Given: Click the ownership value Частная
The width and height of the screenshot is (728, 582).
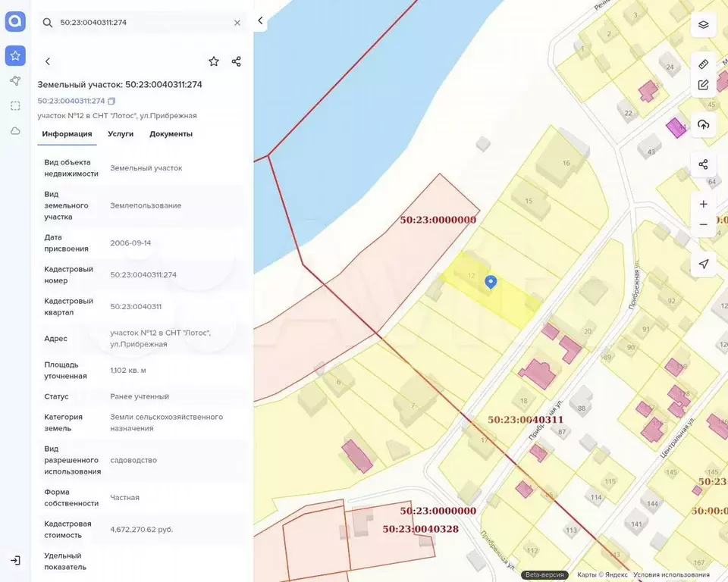Looking at the screenshot, I should [125, 498].
